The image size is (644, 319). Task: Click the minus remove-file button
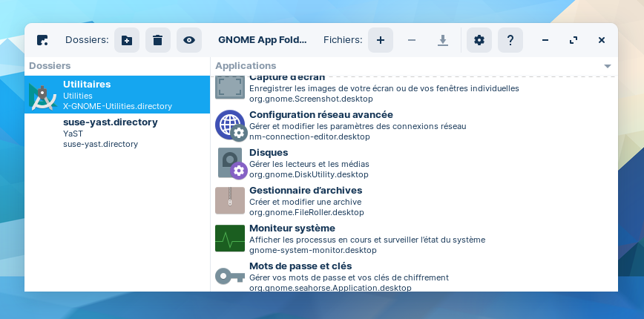pos(412,40)
